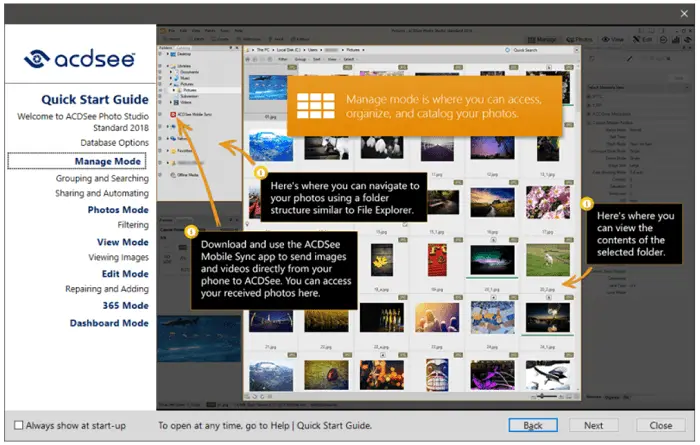Select the View Mode section

(x=123, y=242)
